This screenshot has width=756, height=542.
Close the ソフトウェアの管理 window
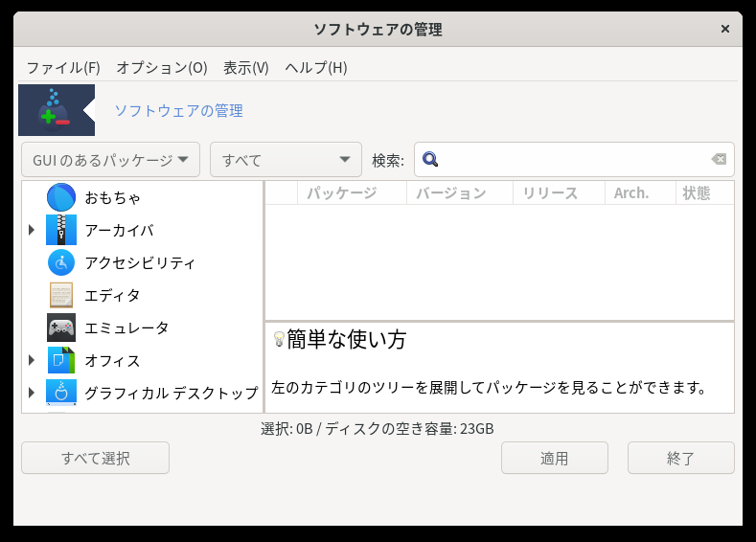[x=724, y=30]
